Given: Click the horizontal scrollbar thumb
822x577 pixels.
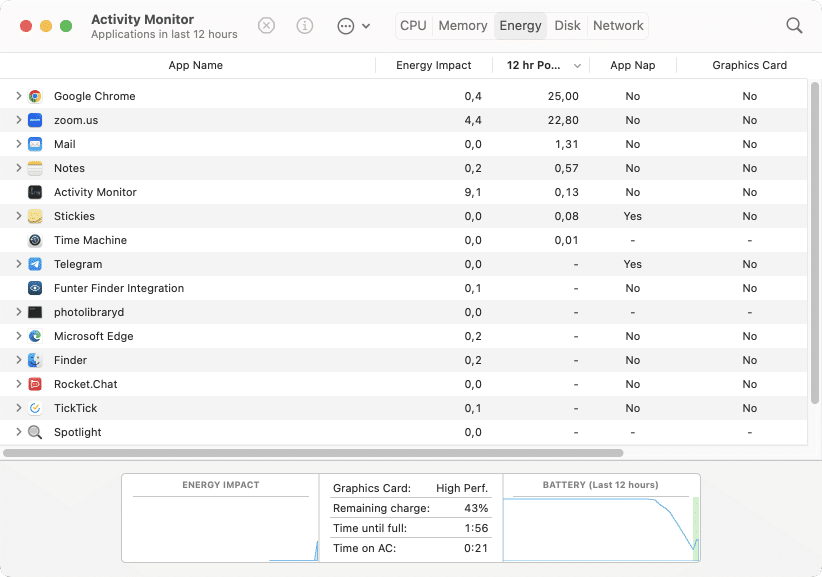Looking at the screenshot, I should pyautogui.click(x=313, y=453).
